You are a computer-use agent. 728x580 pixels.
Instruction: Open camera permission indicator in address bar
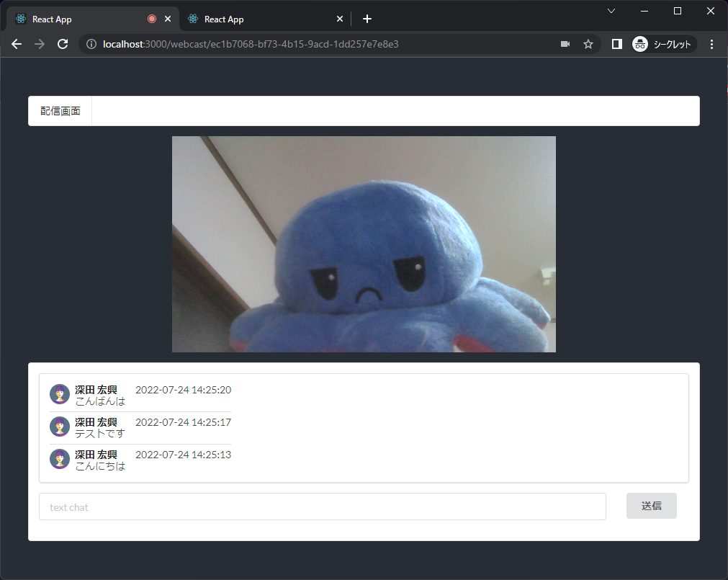click(565, 44)
